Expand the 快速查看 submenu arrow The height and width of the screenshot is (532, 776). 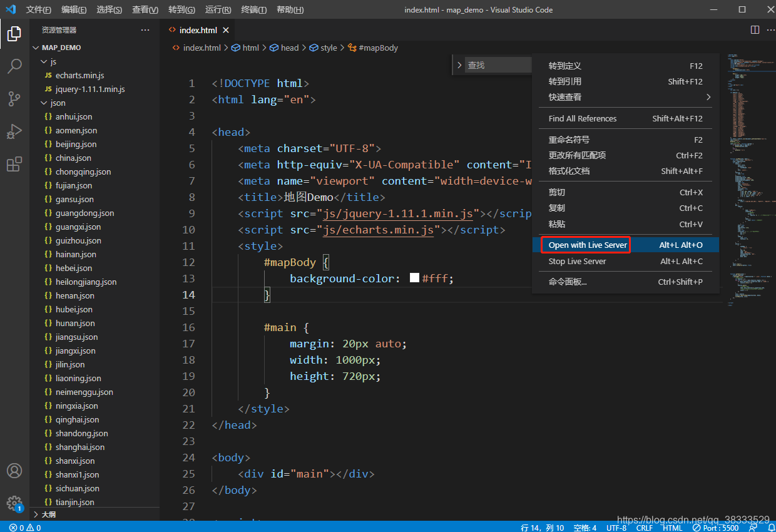[708, 97]
